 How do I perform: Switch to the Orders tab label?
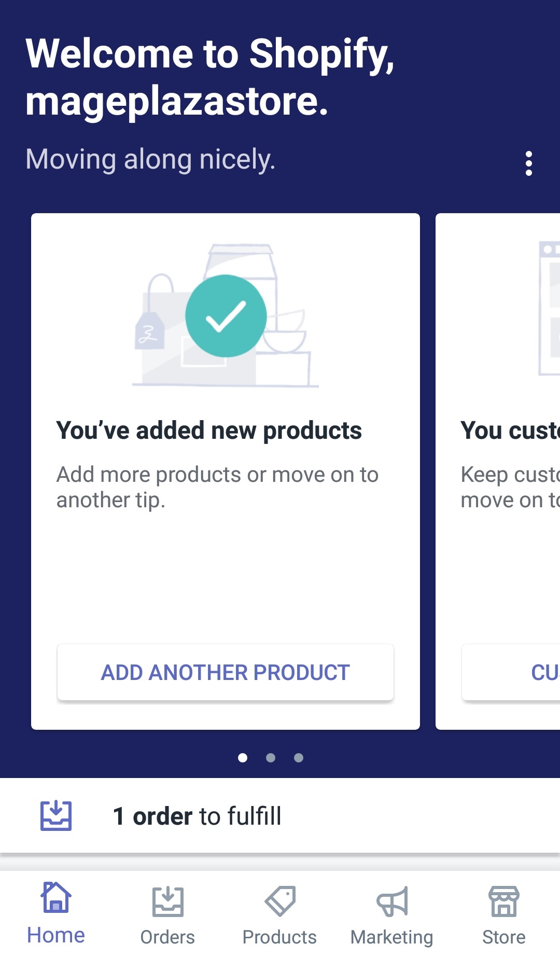click(167, 937)
